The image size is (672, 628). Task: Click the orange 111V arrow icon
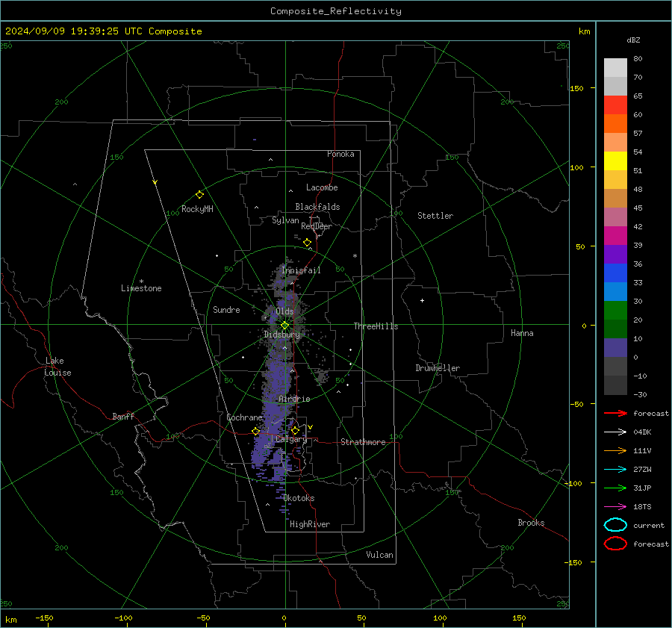[x=615, y=450]
